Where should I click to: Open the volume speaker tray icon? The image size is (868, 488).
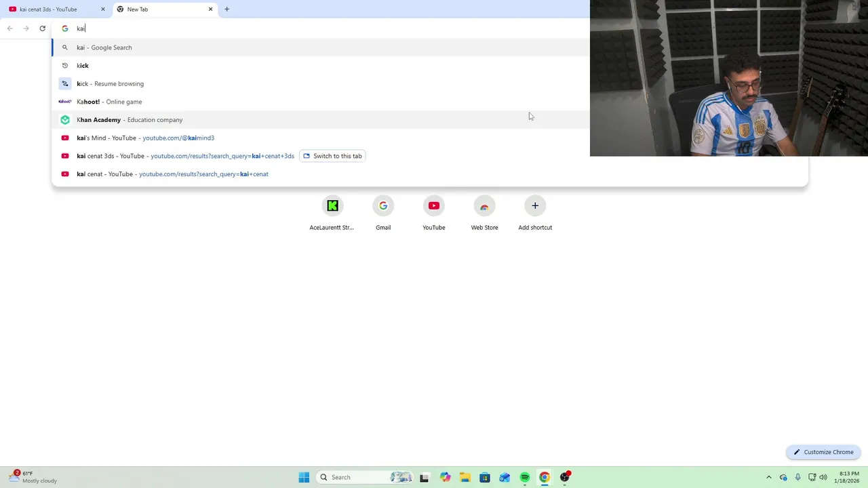[823, 477]
